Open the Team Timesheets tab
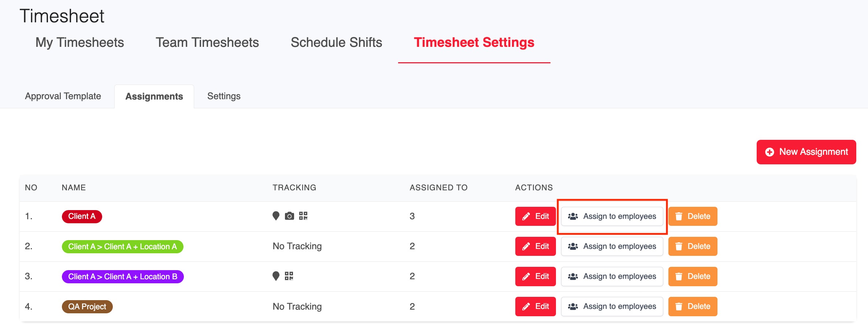Screen dimensions: 868x336 click(207, 42)
